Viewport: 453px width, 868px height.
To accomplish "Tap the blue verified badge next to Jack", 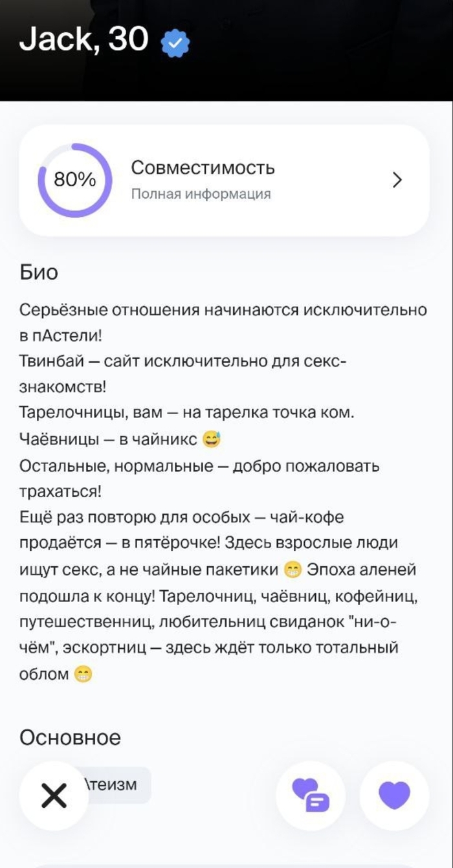I will (x=175, y=43).
